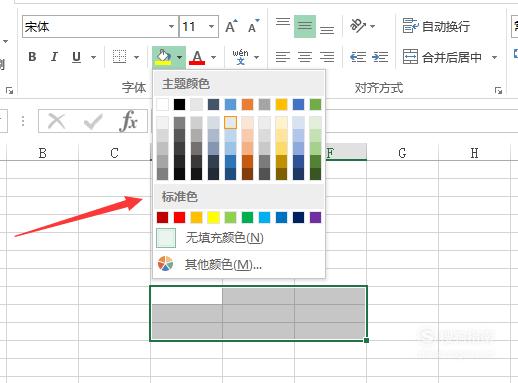Decrease font size with the small A icon
518x383 pixels.
click(254, 26)
